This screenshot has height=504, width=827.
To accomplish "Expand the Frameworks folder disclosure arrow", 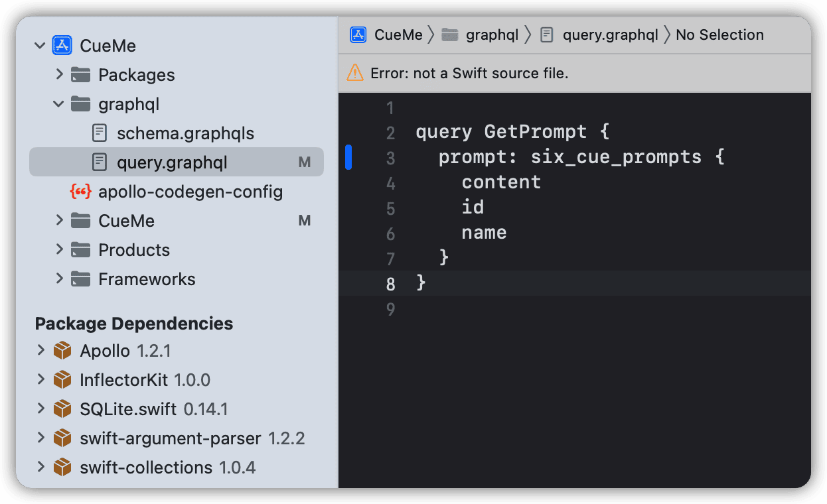I will 59,279.
